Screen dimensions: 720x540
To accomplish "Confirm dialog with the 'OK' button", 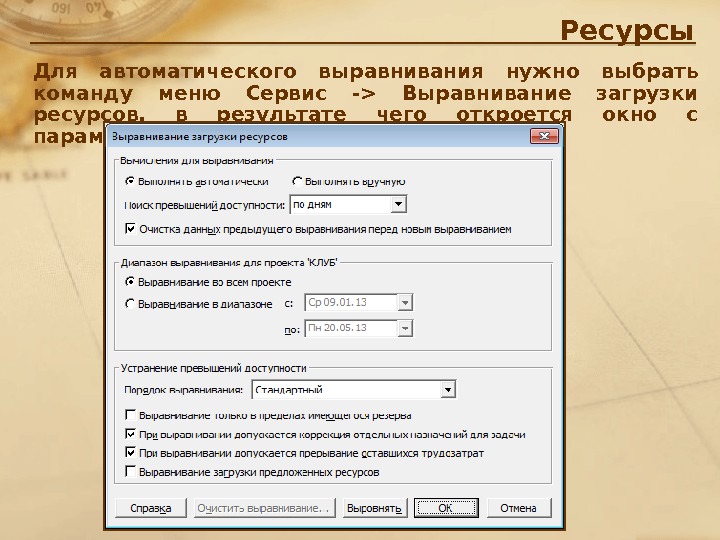I will (446, 508).
